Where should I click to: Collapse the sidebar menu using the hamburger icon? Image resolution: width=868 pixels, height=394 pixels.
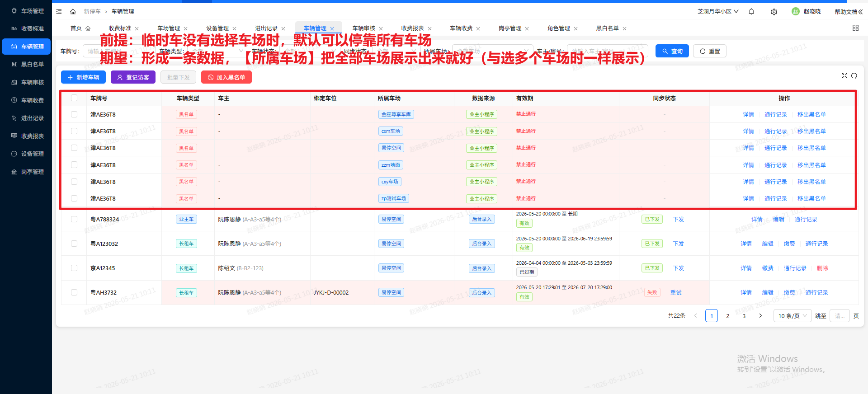[x=59, y=11]
